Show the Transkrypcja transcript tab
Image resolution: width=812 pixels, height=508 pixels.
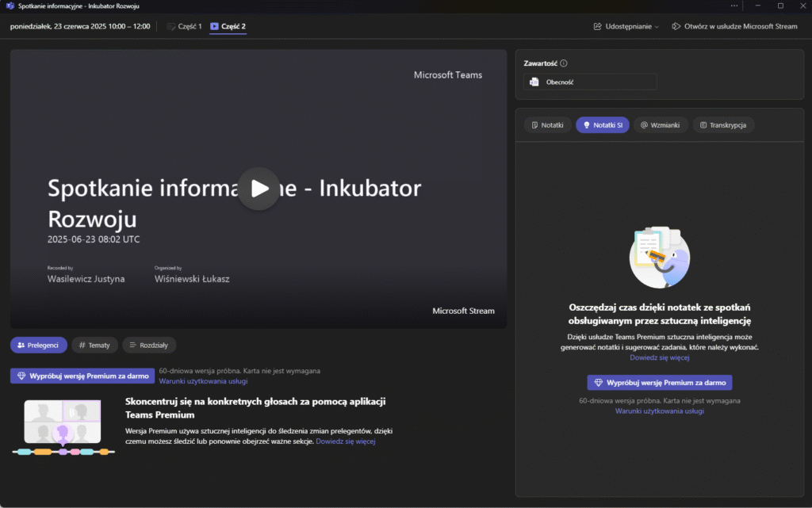[723, 125]
